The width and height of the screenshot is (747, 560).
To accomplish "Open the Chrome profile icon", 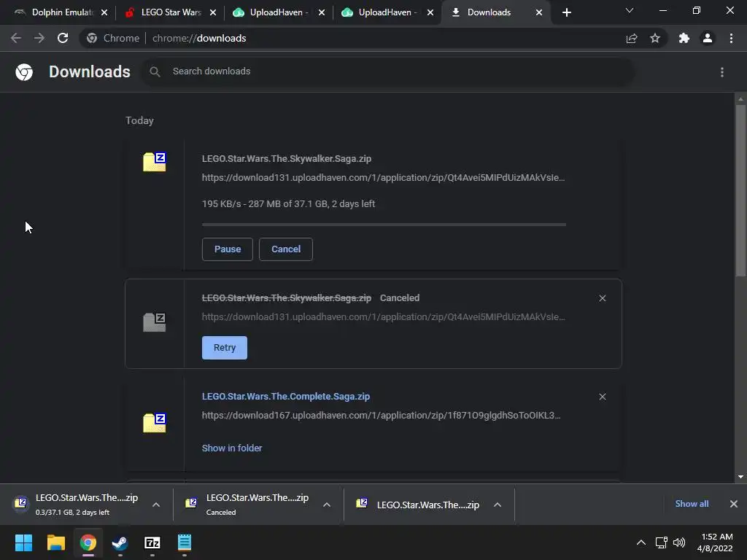I will 708,38.
